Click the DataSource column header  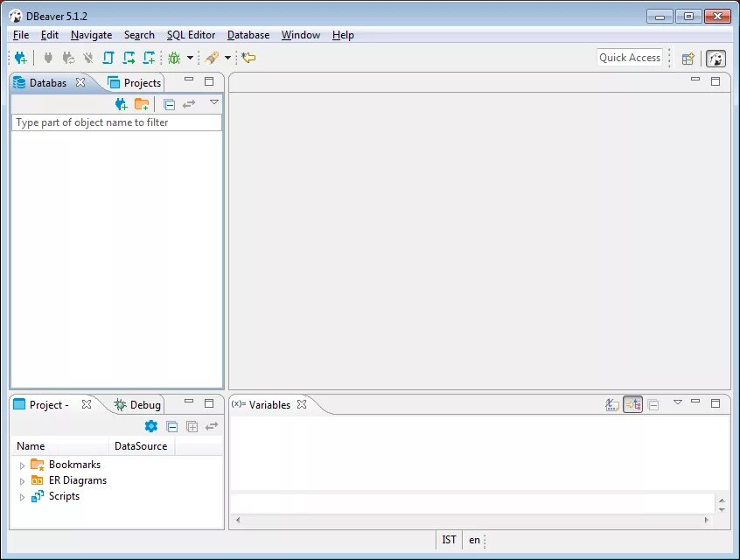(x=142, y=445)
